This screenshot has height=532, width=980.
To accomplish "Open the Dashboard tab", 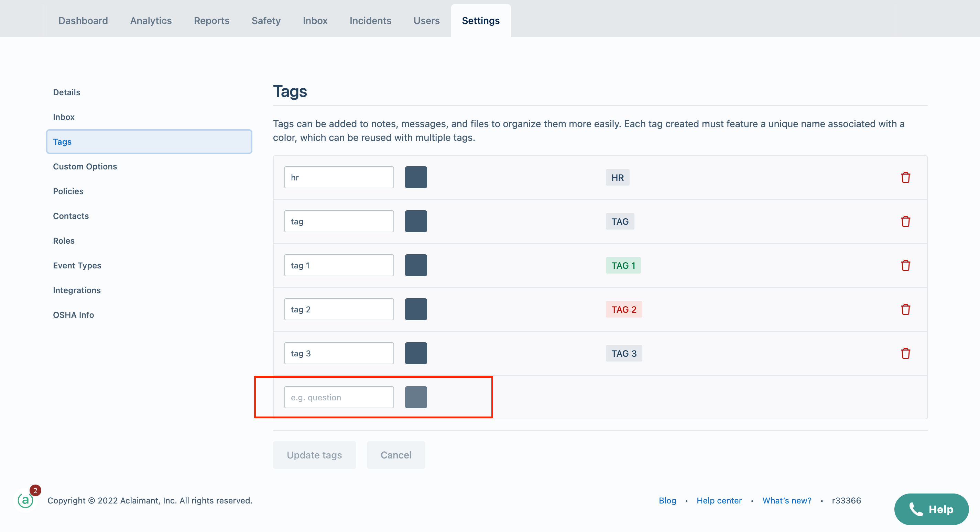I will [83, 21].
